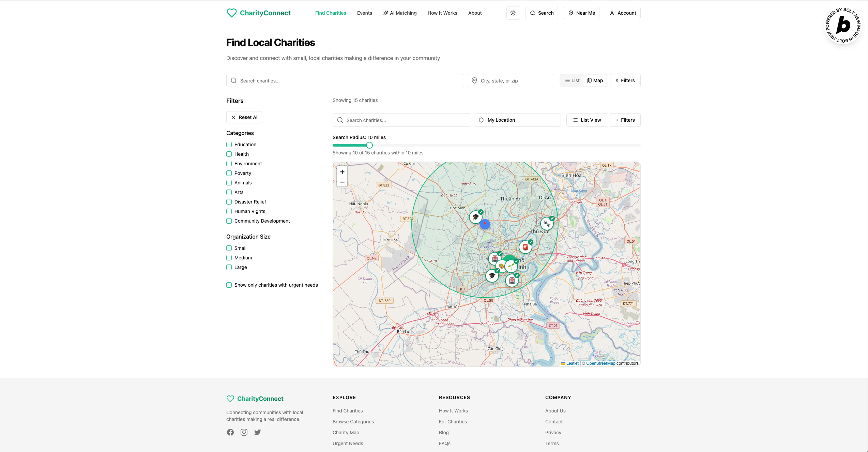The height and width of the screenshot is (452, 868).
Task: Expand Filters button next to List View
Action: [x=625, y=120]
